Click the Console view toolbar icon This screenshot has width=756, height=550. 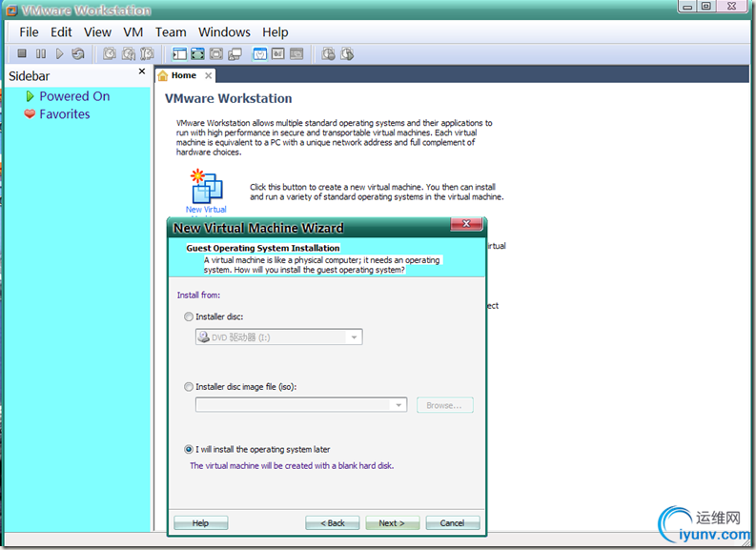(x=296, y=53)
